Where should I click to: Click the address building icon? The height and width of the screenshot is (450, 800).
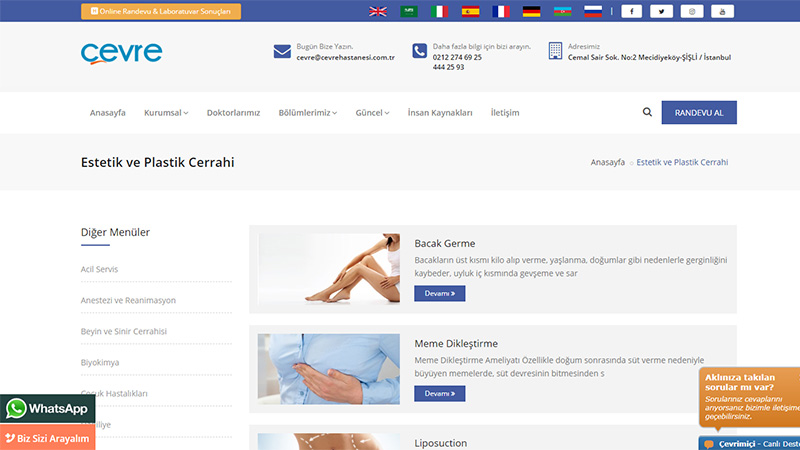pos(555,51)
